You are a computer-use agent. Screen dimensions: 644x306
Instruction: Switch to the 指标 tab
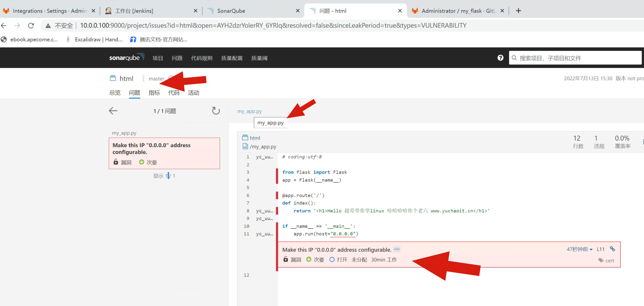[x=154, y=93]
